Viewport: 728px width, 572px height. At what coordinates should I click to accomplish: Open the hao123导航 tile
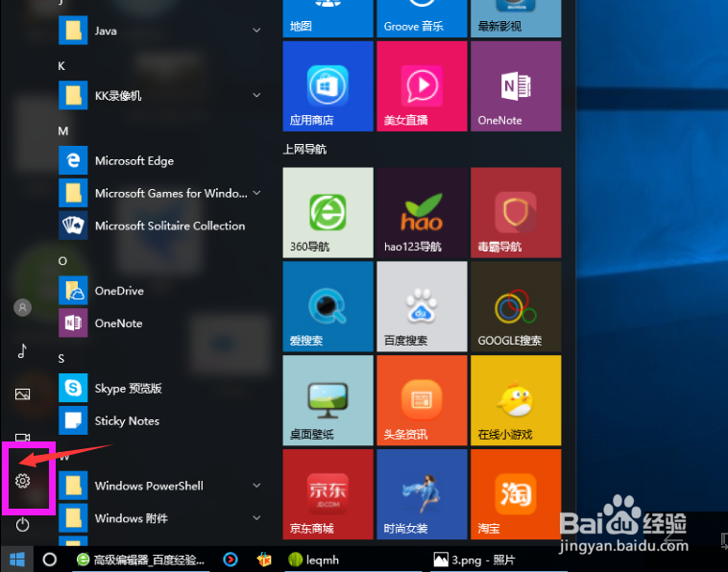422,212
